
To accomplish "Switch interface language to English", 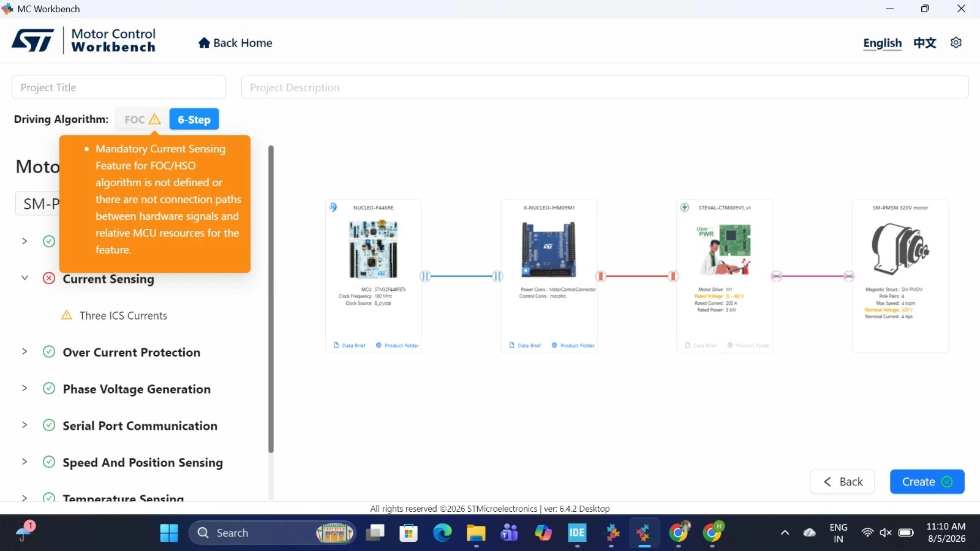I will [883, 43].
